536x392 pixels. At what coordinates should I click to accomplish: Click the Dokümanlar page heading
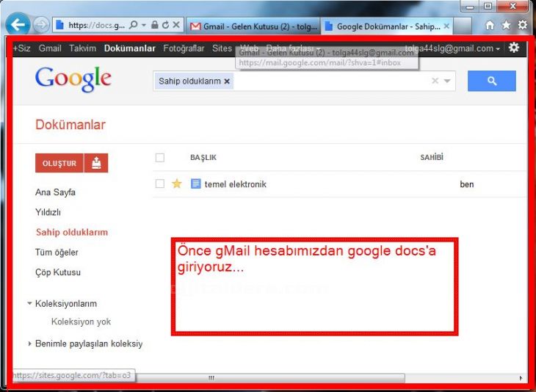pos(70,125)
